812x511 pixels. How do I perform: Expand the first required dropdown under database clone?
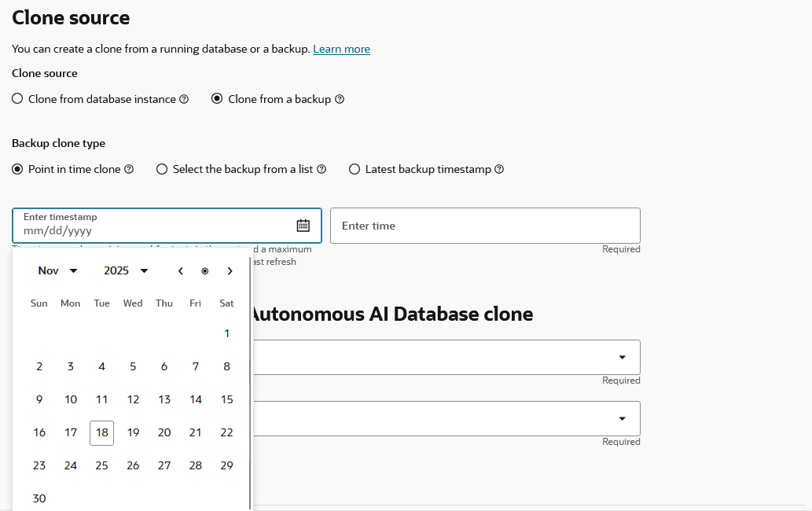point(622,357)
